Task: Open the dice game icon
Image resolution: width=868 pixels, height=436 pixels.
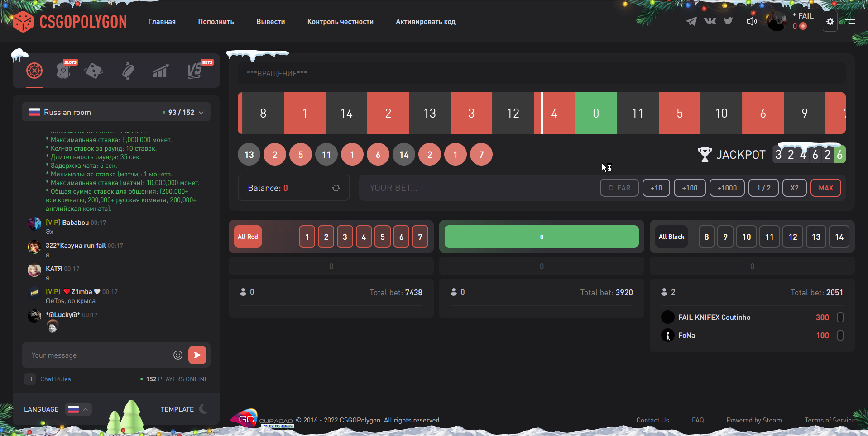Action: coord(93,71)
